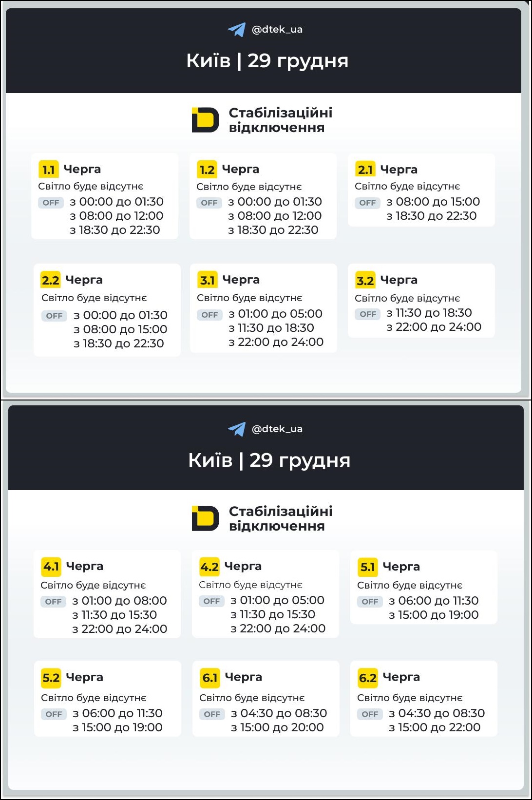532x800 pixels.
Task: Click the OFF badge in queue 3.2 card
Action: pyautogui.click(x=367, y=314)
